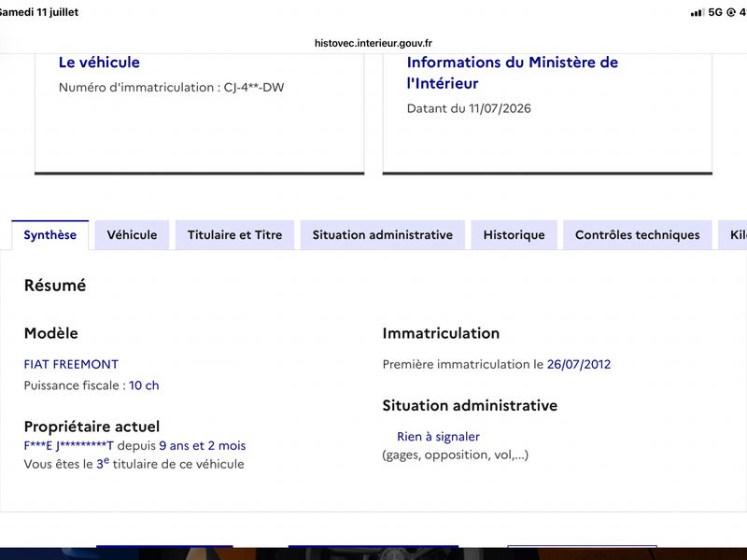Show the Contrôles techniques tab
The height and width of the screenshot is (560, 747).
tap(638, 235)
